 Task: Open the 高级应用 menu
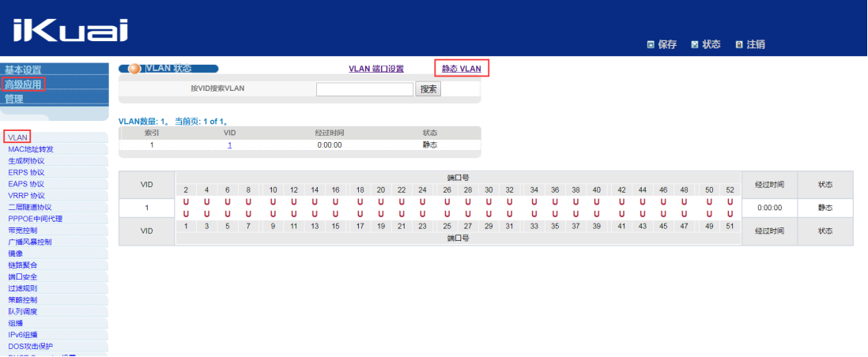coord(23,85)
